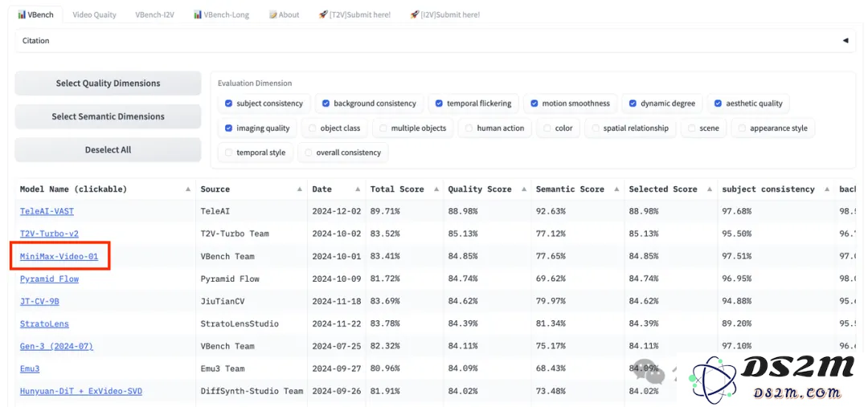The width and height of the screenshot is (868, 407).
Task: Uncheck imaging quality checkbox
Action: tap(228, 128)
